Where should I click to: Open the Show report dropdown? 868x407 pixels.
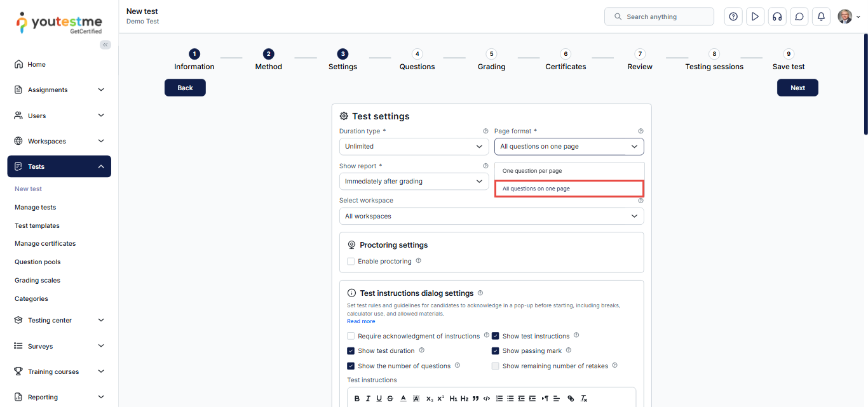click(414, 182)
